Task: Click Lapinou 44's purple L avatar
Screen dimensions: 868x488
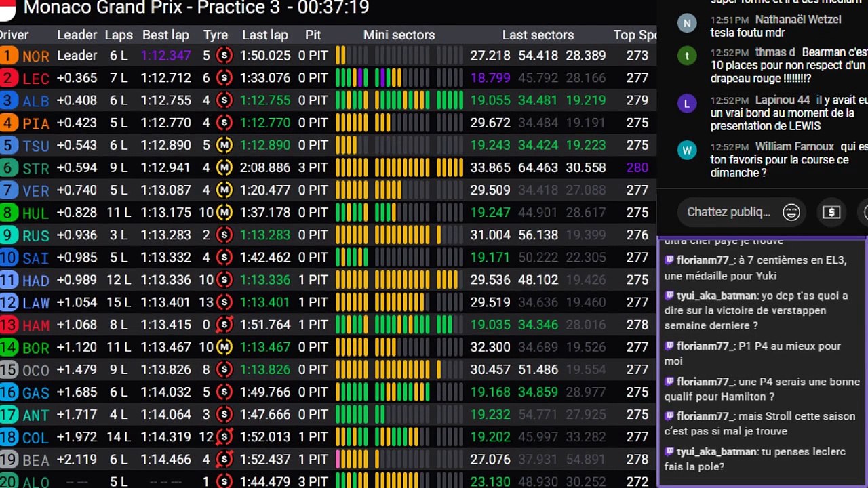Action: point(687,104)
